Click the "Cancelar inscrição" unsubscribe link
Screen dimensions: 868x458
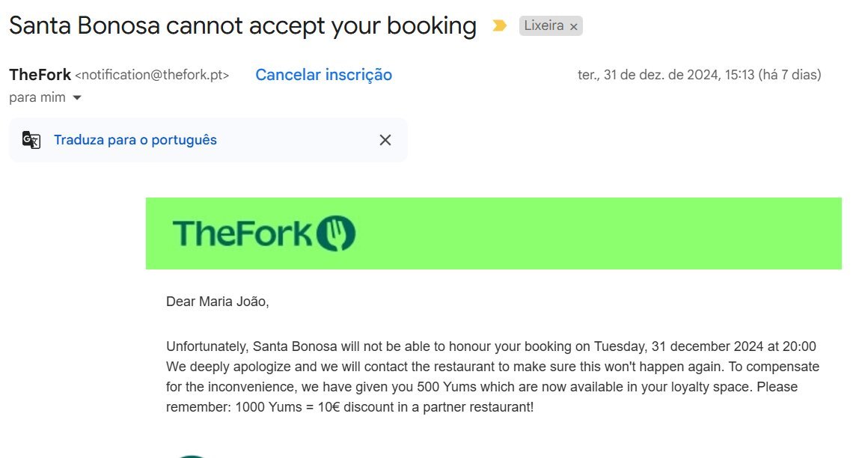coord(323,75)
